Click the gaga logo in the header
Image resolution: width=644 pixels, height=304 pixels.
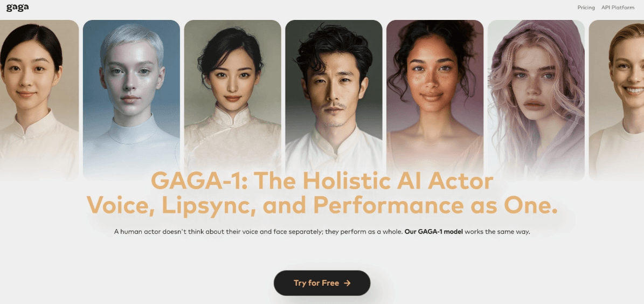click(x=17, y=8)
